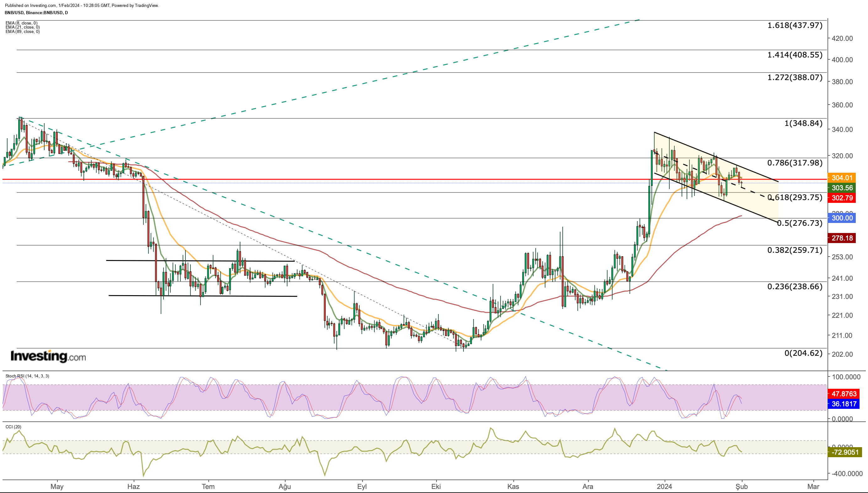The height and width of the screenshot is (493, 868).
Task: Click the 420.00 price axis value
Action: point(842,38)
